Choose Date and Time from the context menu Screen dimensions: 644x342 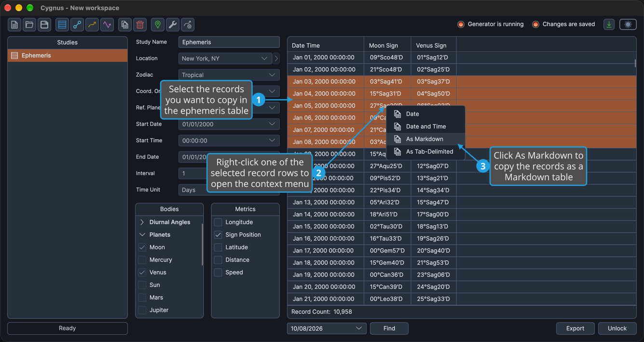coord(425,127)
